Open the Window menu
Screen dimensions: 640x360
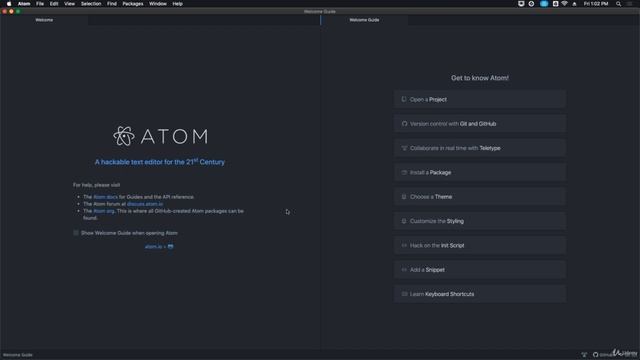click(x=158, y=4)
